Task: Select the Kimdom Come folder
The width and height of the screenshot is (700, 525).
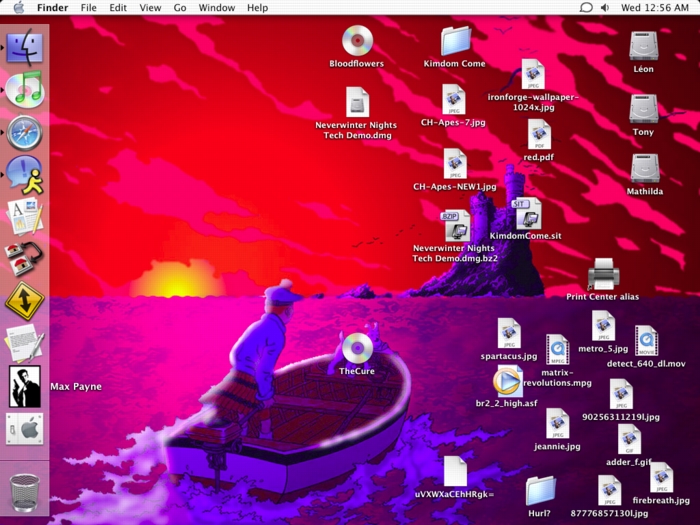Action: click(x=455, y=41)
